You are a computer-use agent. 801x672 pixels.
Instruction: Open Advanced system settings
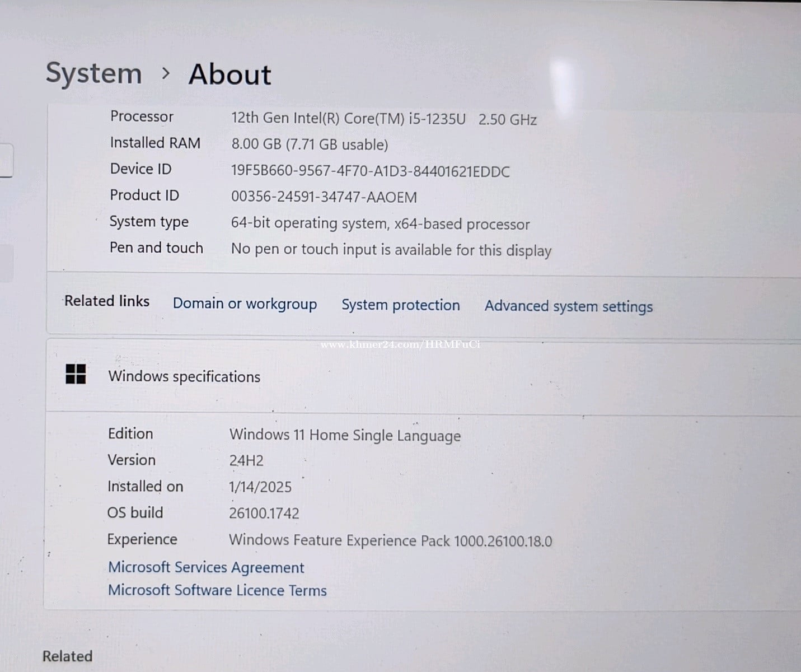(568, 306)
